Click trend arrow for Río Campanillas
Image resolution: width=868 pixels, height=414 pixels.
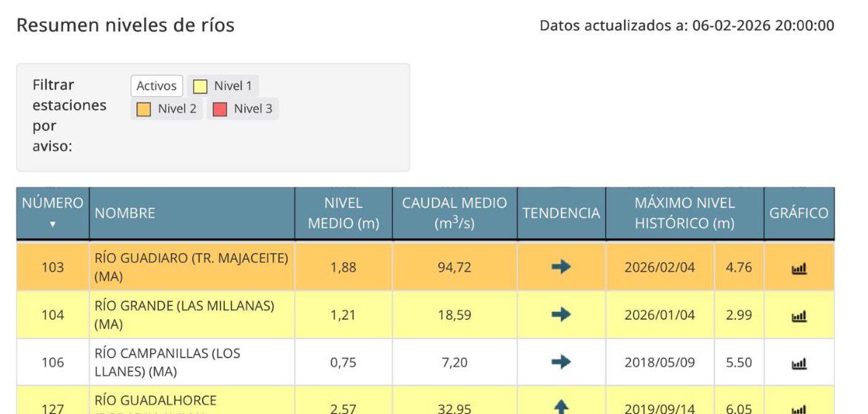tap(561, 362)
